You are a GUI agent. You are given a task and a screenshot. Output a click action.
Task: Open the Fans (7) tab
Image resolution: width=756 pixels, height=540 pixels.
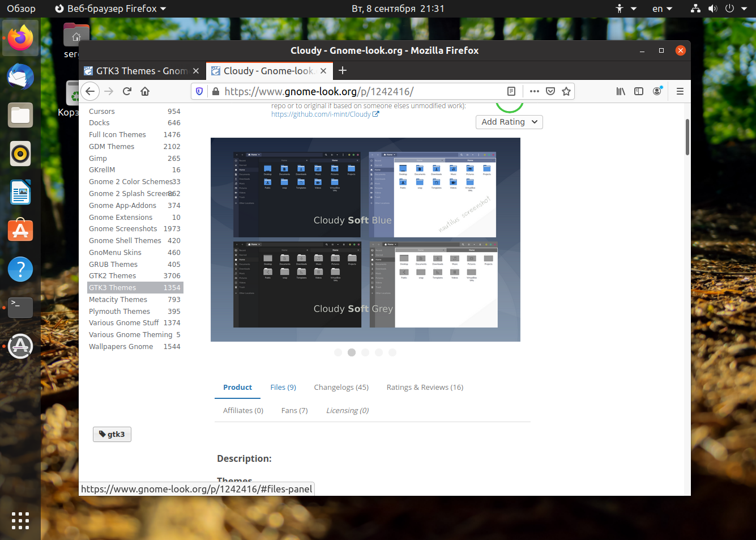294,411
